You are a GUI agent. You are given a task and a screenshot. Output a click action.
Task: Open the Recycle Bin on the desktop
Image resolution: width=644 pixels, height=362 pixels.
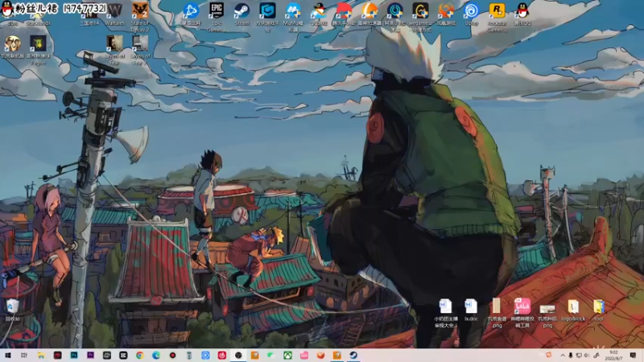coord(13,310)
